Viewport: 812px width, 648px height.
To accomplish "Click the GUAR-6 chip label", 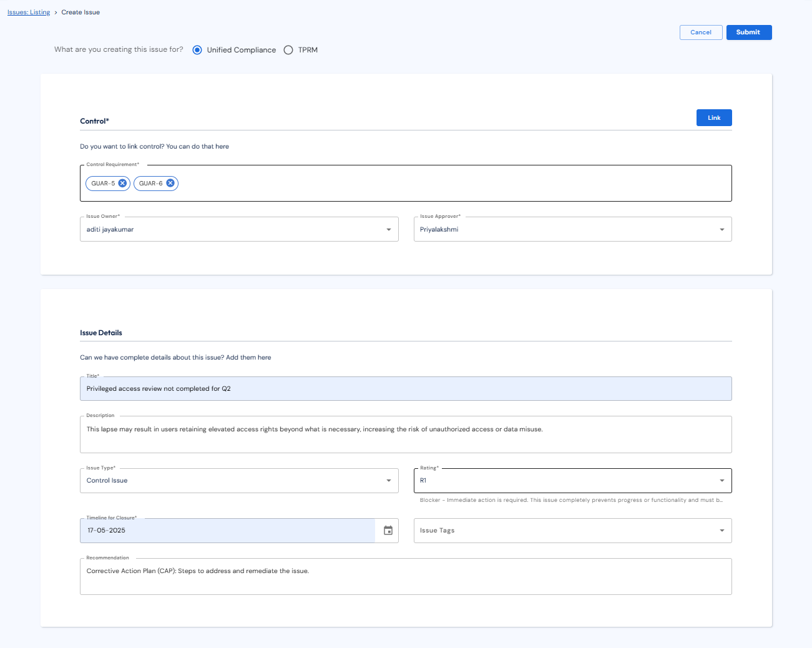I will (x=150, y=184).
